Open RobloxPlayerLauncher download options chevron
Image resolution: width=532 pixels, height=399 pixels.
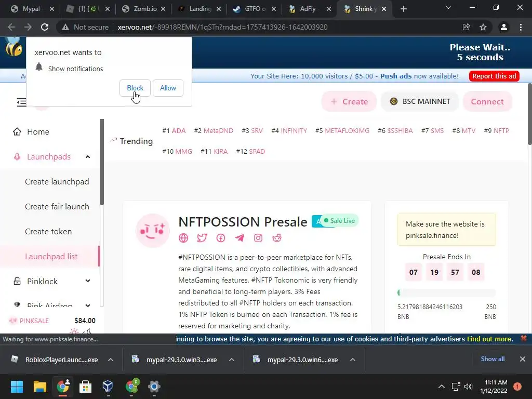click(111, 360)
